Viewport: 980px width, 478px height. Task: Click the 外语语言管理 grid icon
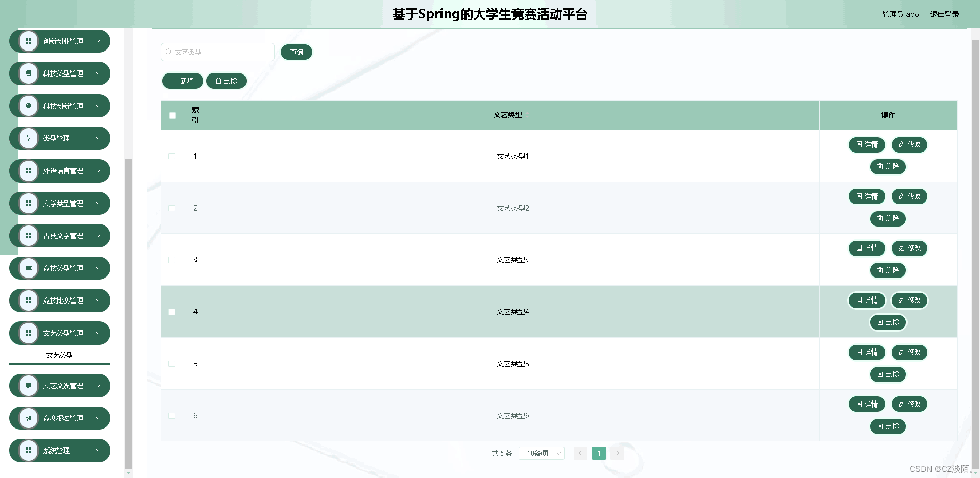point(29,171)
